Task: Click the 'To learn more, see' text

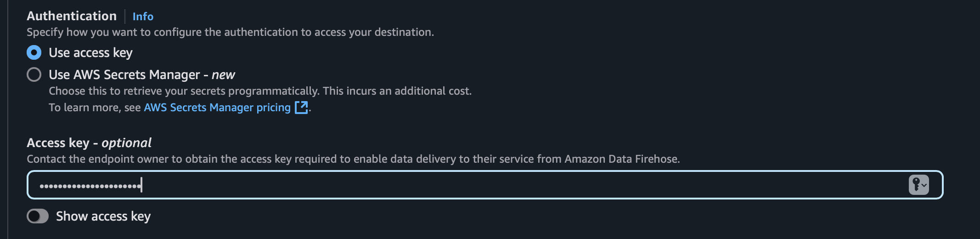Action: [x=95, y=108]
